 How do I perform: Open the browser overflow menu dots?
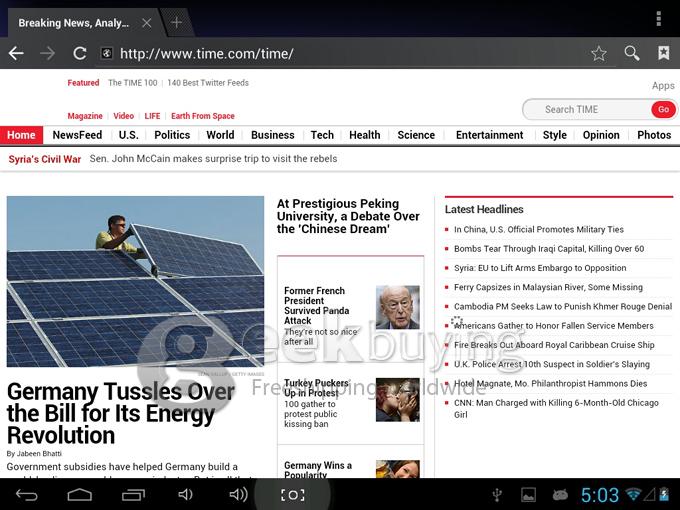(658, 19)
